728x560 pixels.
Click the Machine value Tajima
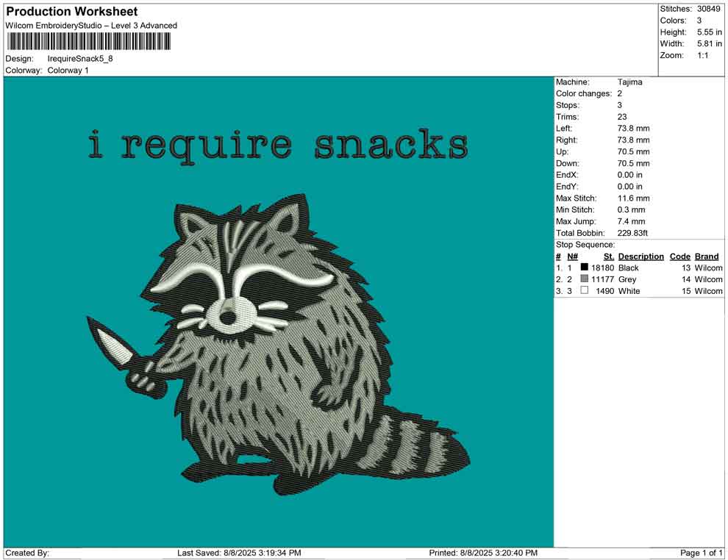(x=629, y=82)
